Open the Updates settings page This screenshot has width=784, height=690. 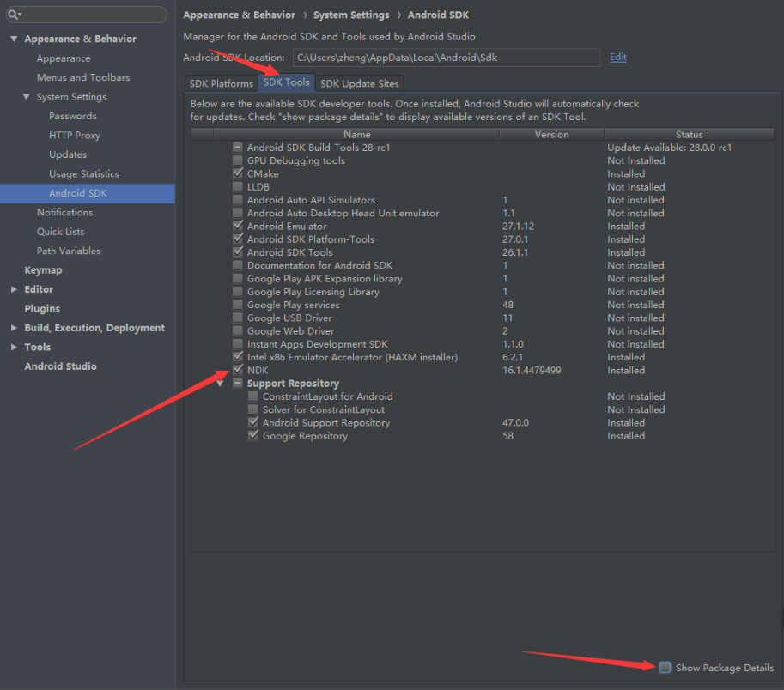[68, 154]
